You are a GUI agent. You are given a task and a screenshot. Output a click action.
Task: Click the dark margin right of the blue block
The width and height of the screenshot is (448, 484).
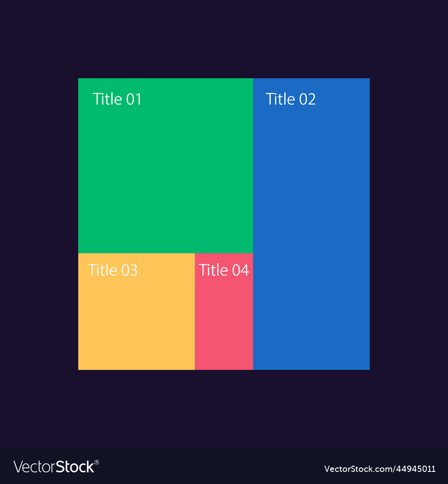409,224
